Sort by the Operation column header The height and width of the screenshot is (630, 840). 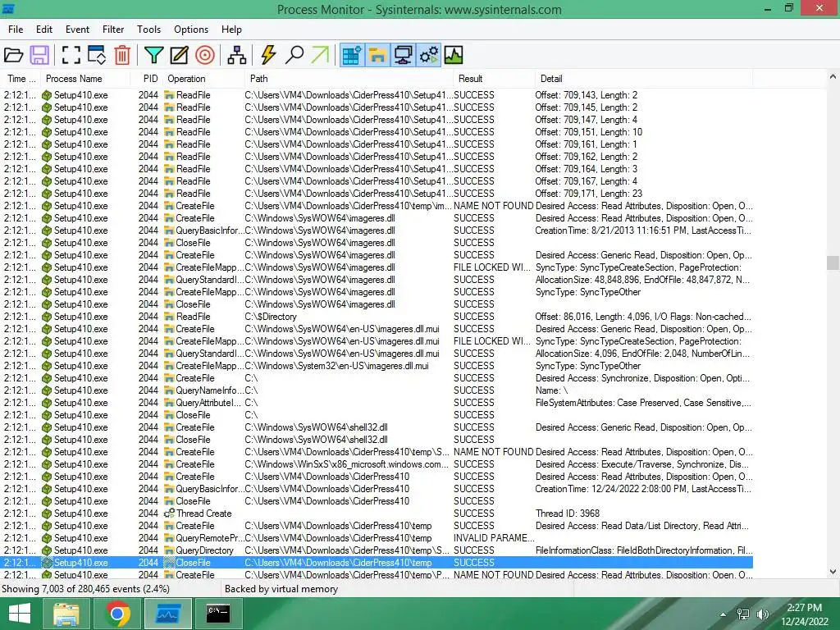pyautogui.click(x=203, y=79)
